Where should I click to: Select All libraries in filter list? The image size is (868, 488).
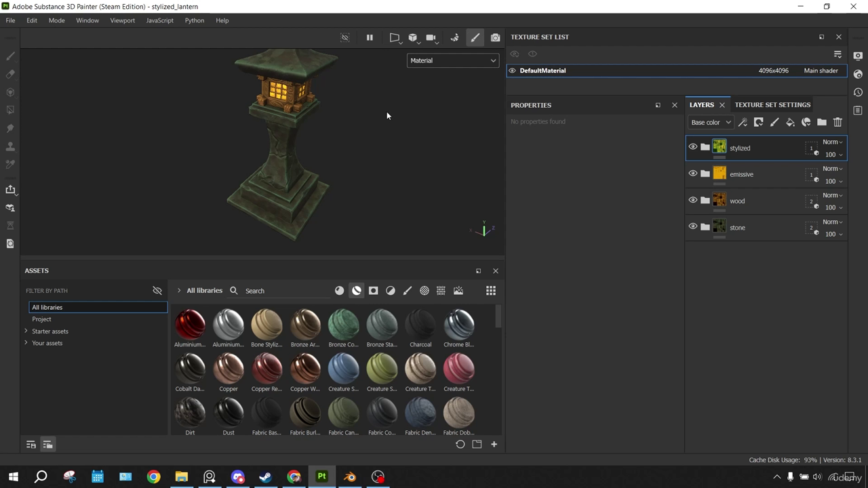click(98, 307)
